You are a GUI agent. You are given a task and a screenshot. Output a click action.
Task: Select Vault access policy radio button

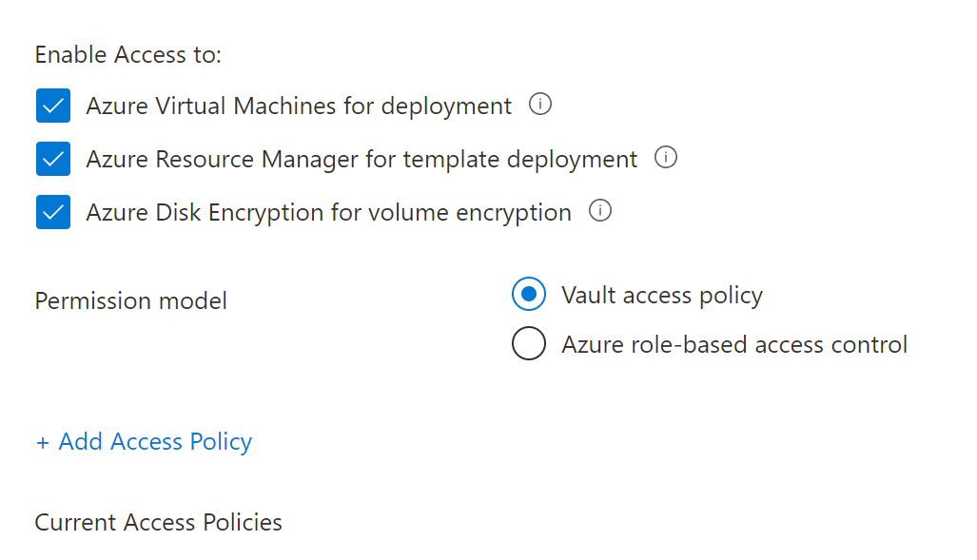pos(529,295)
